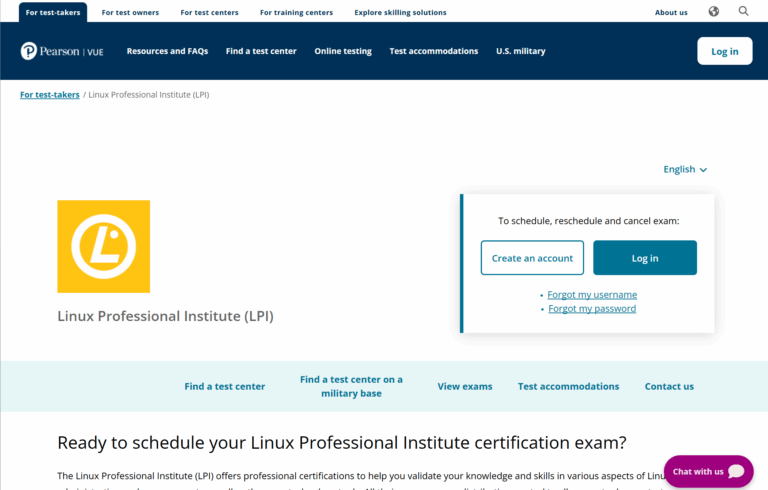Open the U.S. military menu item
Viewport: 768px width, 490px height.
(521, 51)
